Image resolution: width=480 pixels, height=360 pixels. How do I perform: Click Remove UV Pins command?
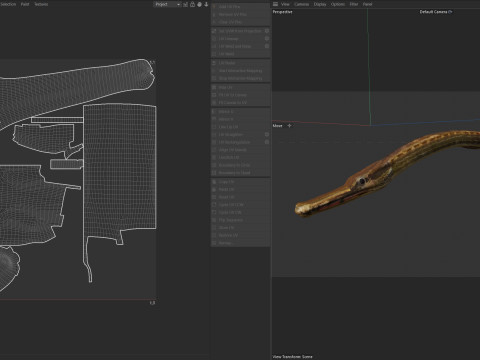pyautogui.click(x=240, y=14)
